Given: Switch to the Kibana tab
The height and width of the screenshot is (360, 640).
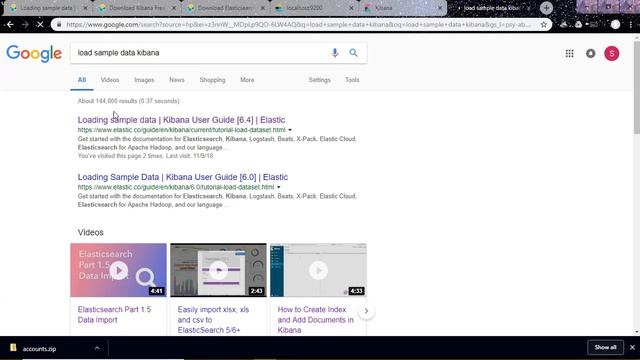Looking at the screenshot, I should click(x=402, y=8).
